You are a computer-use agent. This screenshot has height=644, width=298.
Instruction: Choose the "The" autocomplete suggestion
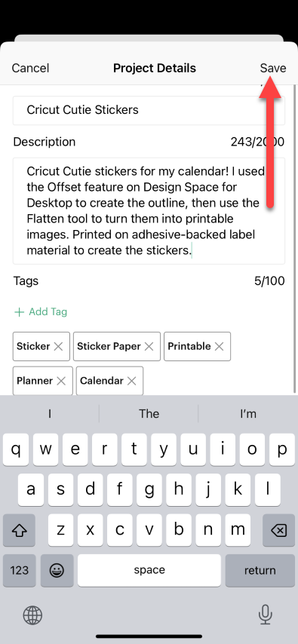pyautogui.click(x=149, y=413)
